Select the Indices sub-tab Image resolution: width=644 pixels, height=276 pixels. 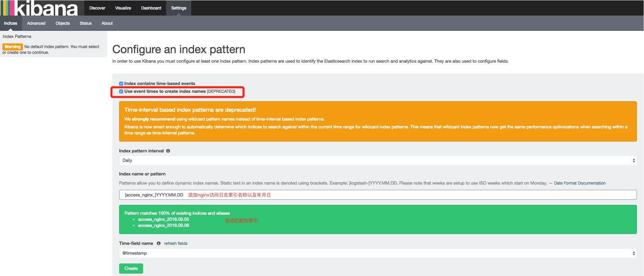pos(10,23)
